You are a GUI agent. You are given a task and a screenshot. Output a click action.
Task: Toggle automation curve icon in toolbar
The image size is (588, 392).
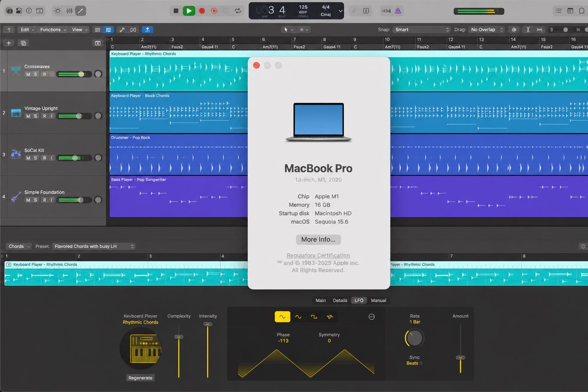[122, 29]
